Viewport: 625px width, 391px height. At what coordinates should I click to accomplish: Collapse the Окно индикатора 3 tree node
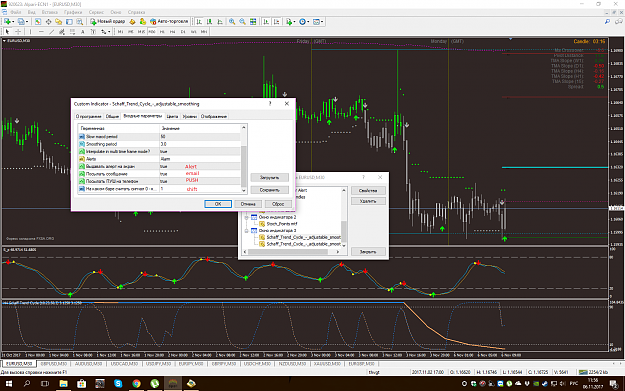pyautogui.click(x=246, y=231)
